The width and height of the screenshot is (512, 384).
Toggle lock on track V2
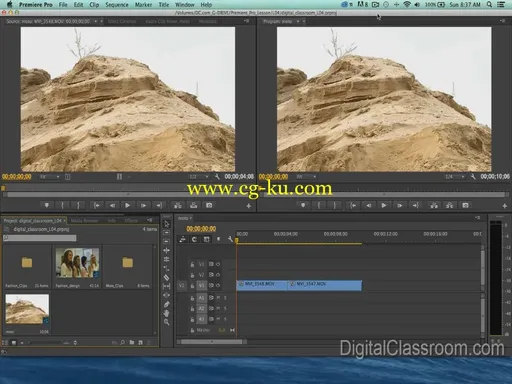(x=192, y=275)
